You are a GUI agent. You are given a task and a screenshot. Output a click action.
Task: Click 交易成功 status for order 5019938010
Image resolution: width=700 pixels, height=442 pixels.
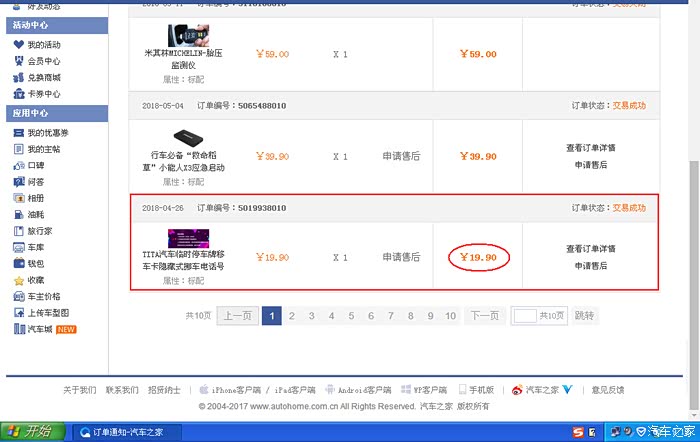(629, 208)
